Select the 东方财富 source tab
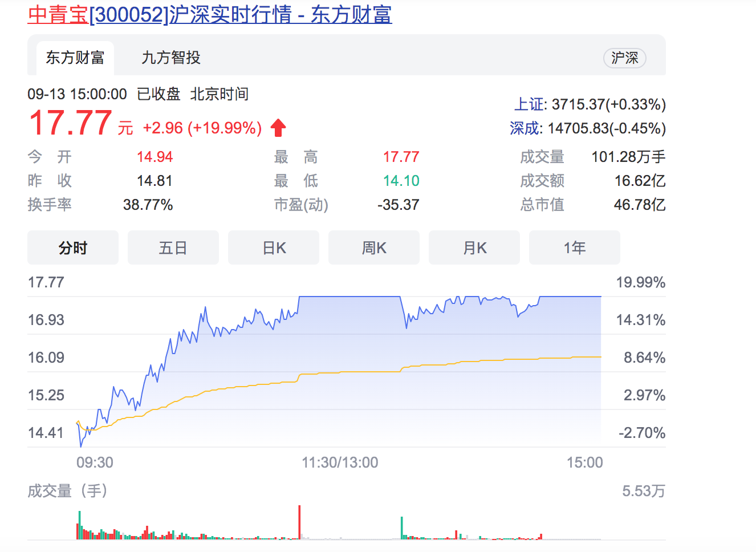Viewport: 756px width, 552px height. (x=75, y=58)
